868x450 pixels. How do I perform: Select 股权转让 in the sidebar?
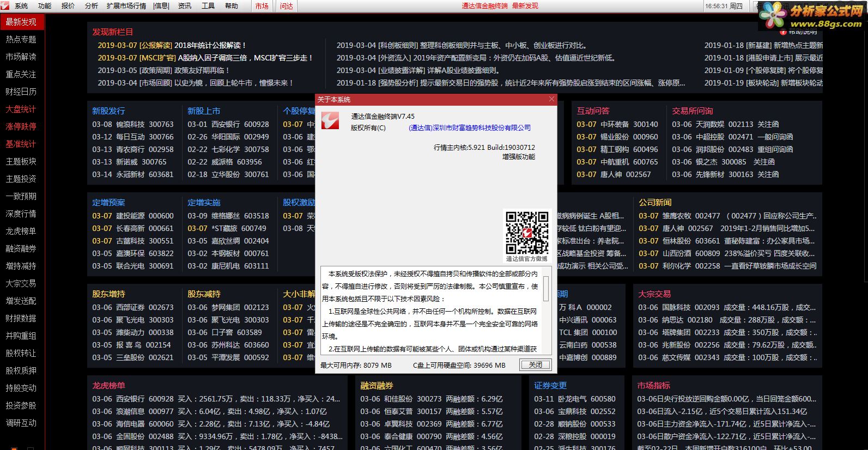click(x=21, y=353)
